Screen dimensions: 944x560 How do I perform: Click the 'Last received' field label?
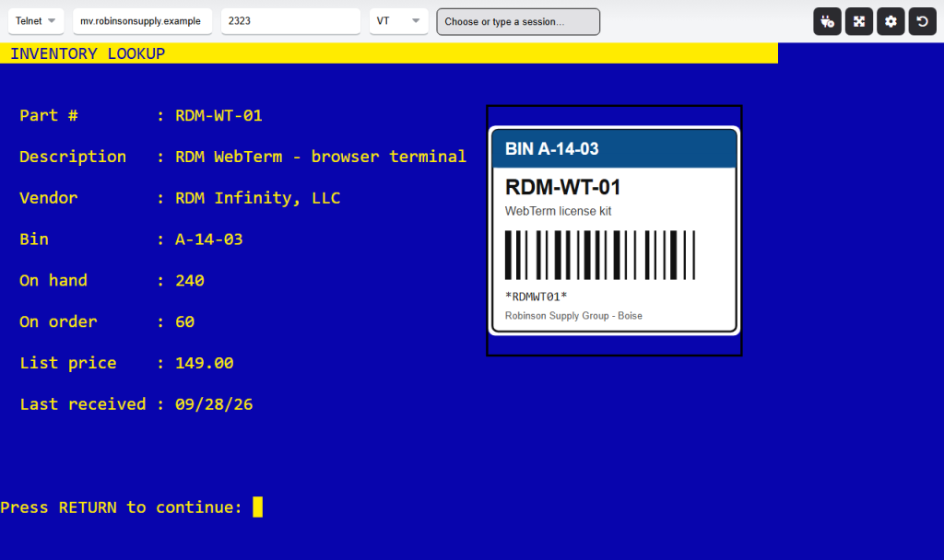click(x=82, y=404)
